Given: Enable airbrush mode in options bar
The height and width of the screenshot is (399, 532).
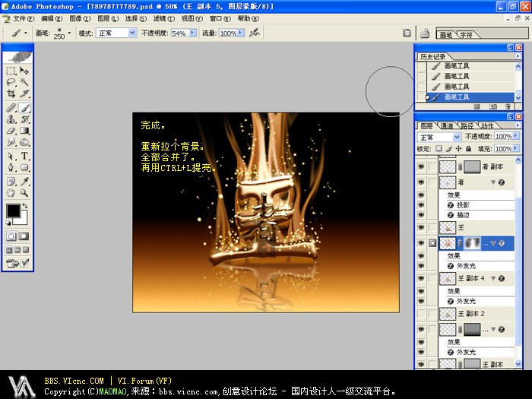Looking at the screenshot, I should coord(255,33).
